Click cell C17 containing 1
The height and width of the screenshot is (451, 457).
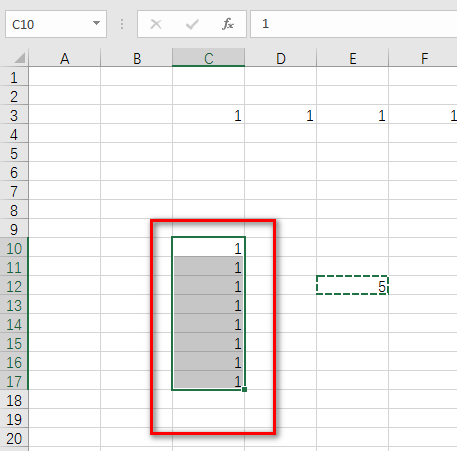point(209,380)
